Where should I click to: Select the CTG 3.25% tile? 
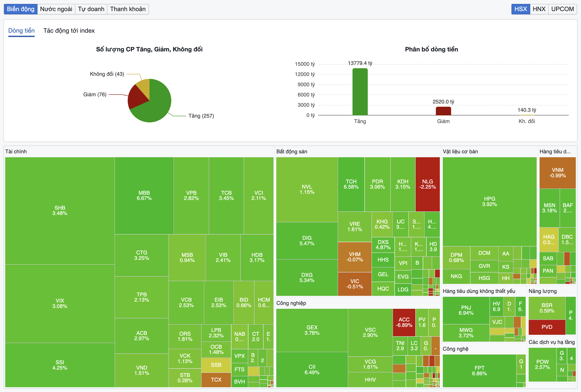tap(142, 255)
